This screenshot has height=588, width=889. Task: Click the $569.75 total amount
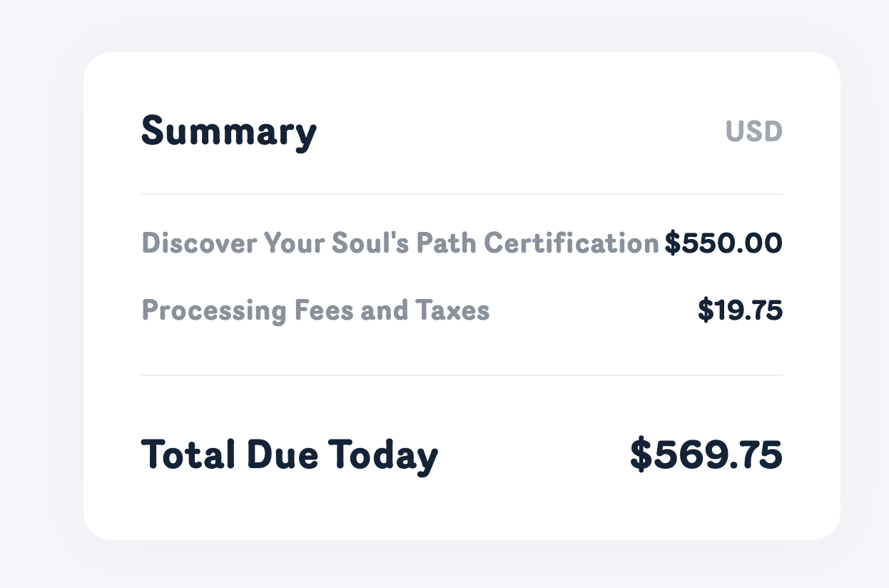click(706, 455)
